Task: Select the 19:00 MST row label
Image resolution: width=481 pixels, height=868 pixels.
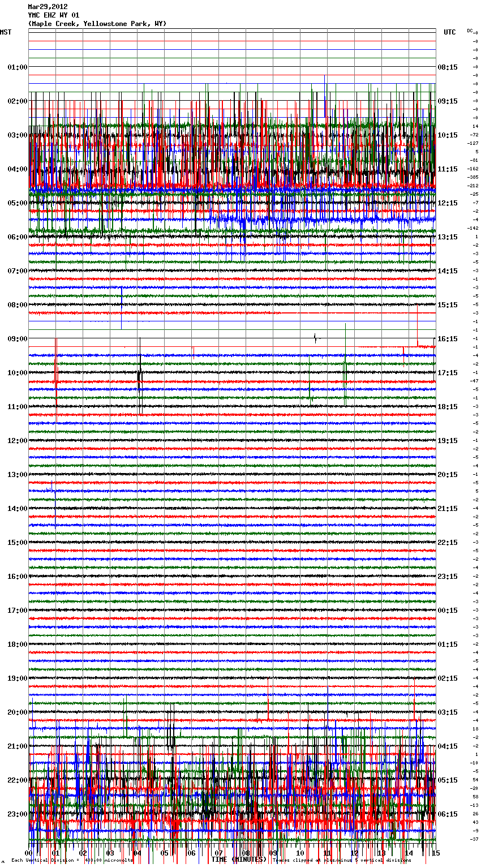Action: coord(18,678)
